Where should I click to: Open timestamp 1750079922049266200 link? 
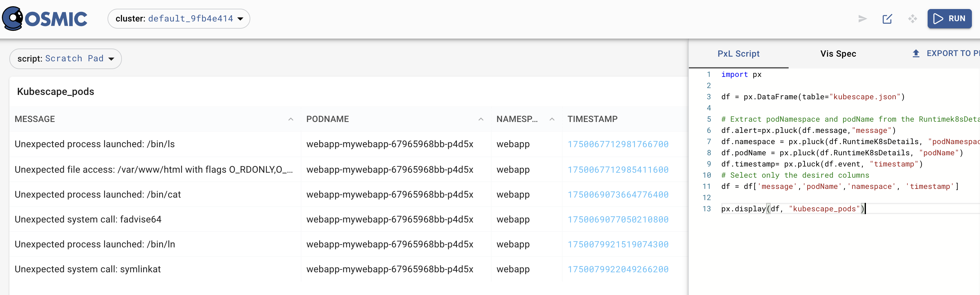pyautogui.click(x=618, y=269)
